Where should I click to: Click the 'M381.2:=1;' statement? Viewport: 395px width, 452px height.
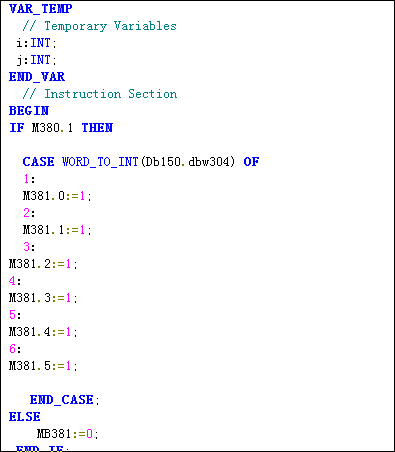tap(43, 264)
